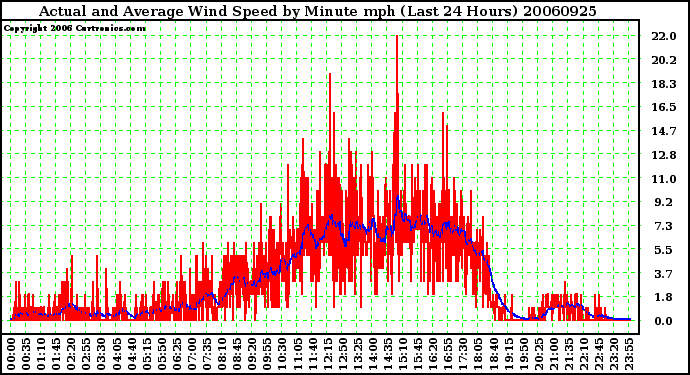Click the 12:15 time label
Viewport: 690px width, 375px height.
327,354
